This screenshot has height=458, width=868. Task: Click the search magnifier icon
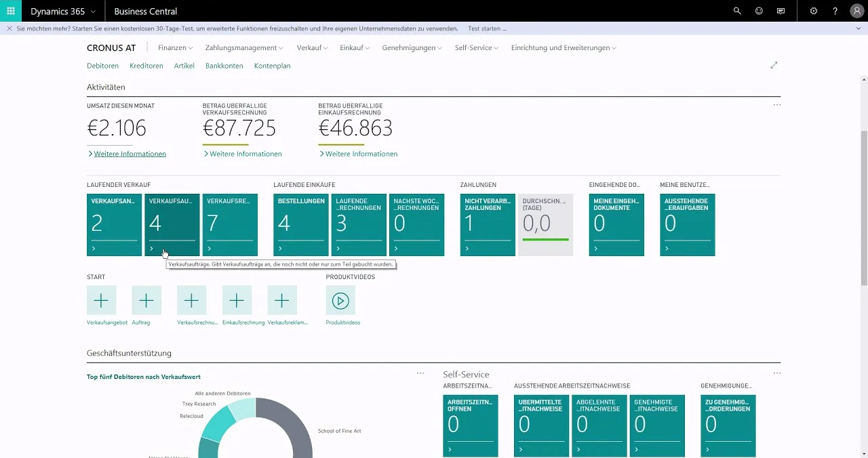tap(738, 11)
